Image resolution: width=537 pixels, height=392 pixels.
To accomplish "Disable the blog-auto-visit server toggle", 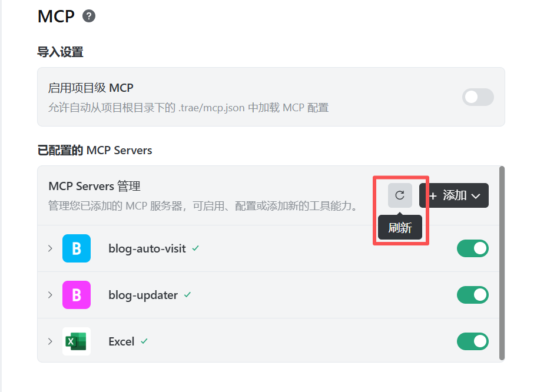I will pos(473,248).
